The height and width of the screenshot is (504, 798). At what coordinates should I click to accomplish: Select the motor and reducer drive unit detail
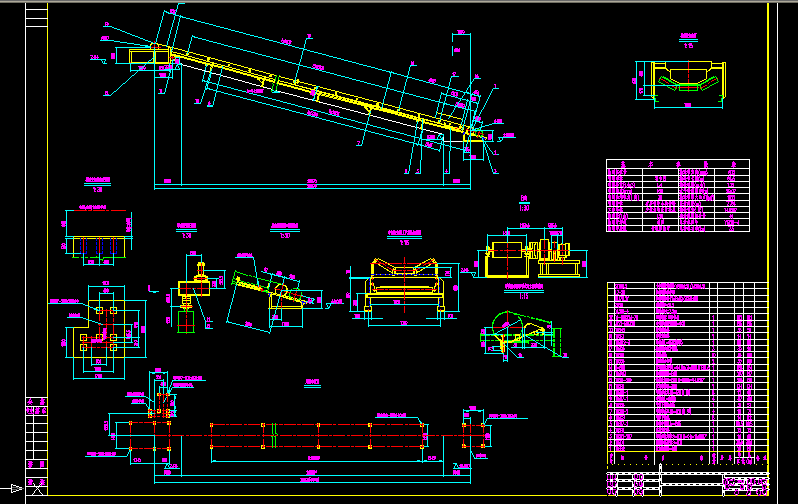[x=532, y=256]
